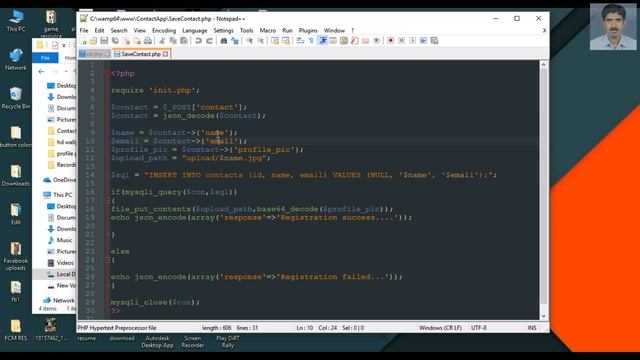
Task: Close the SaveContact.php tab with its X
Action: [x=165, y=54]
